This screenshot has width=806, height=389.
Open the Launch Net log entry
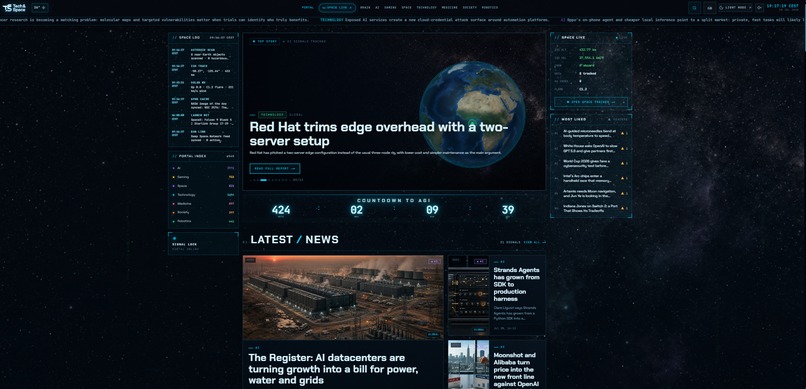(204, 120)
